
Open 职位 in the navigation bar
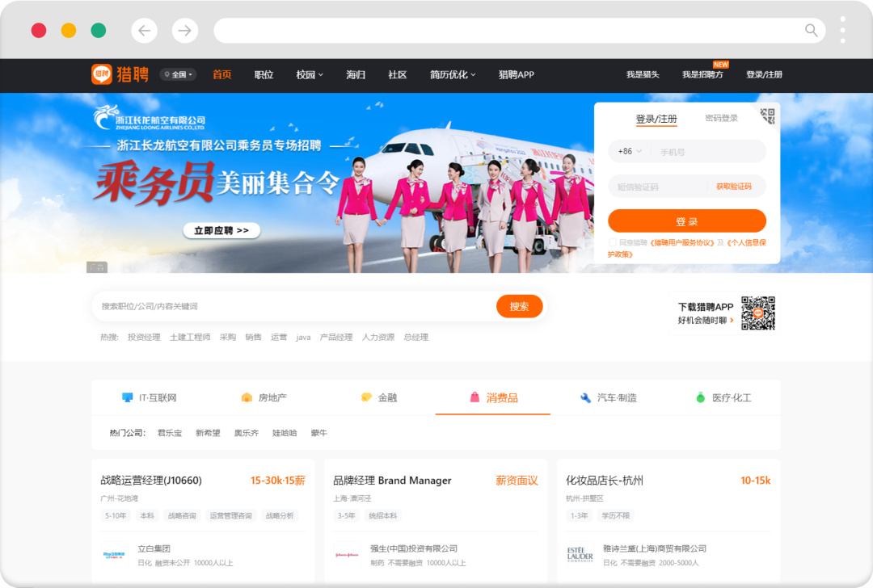[264, 74]
